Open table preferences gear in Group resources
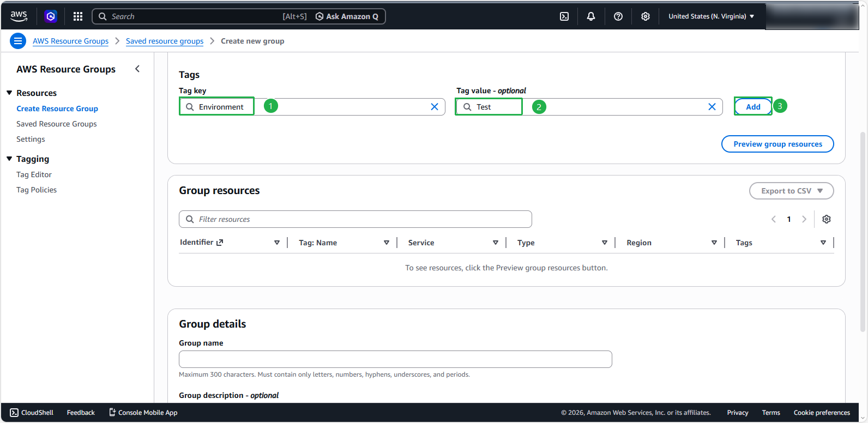This screenshot has height=423, width=868. (x=827, y=219)
